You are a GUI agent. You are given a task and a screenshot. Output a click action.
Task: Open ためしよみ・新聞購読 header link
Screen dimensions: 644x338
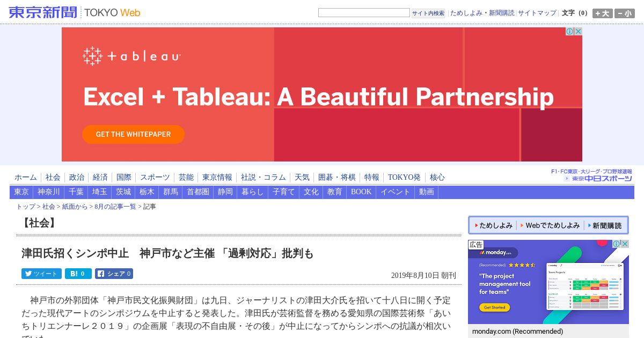482,13
